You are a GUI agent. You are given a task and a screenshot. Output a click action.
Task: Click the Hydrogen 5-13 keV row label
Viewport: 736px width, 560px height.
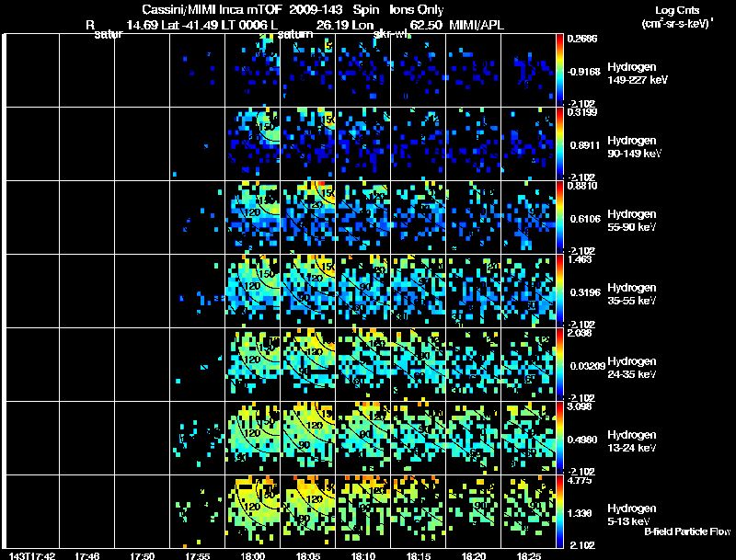point(632,515)
